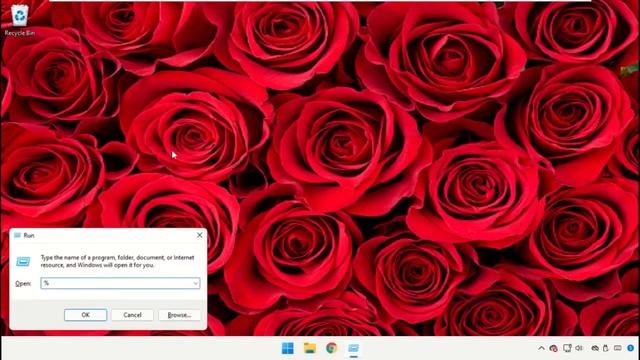Open OneDrive error cloud tray icon

[553, 348]
